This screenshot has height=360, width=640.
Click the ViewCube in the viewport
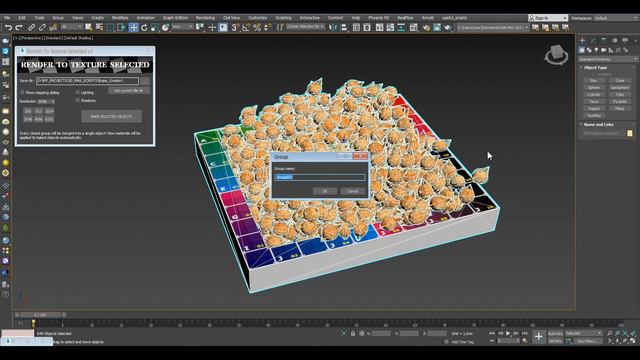pyautogui.click(x=556, y=54)
